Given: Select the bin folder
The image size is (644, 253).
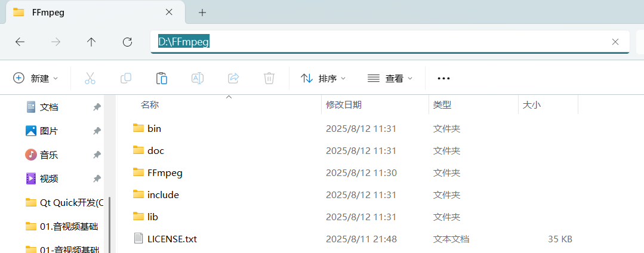Looking at the screenshot, I should 154,128.
